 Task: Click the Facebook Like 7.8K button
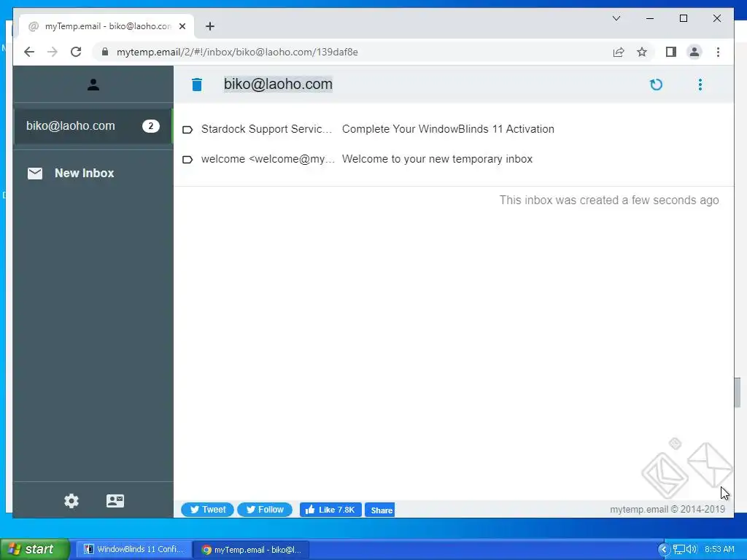pos(330,510)
